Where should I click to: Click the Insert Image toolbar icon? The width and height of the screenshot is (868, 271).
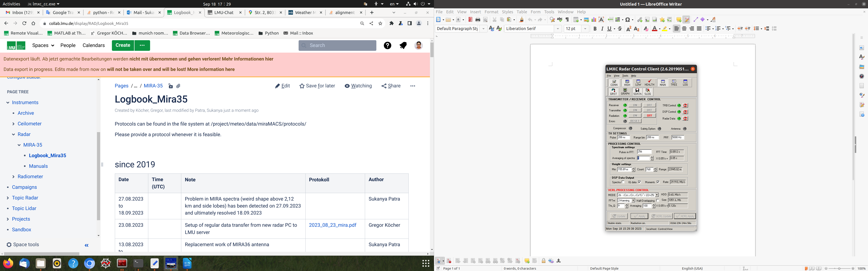(x=586, y=20)
